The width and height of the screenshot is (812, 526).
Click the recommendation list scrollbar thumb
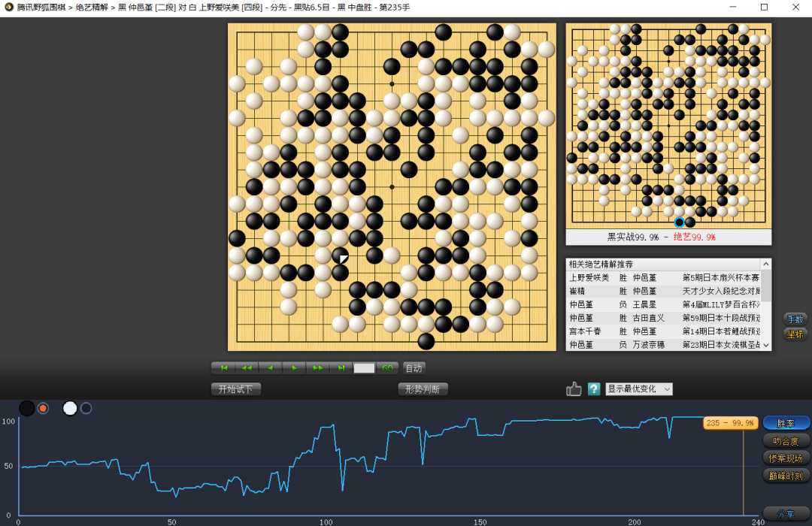tap(766, 285)
